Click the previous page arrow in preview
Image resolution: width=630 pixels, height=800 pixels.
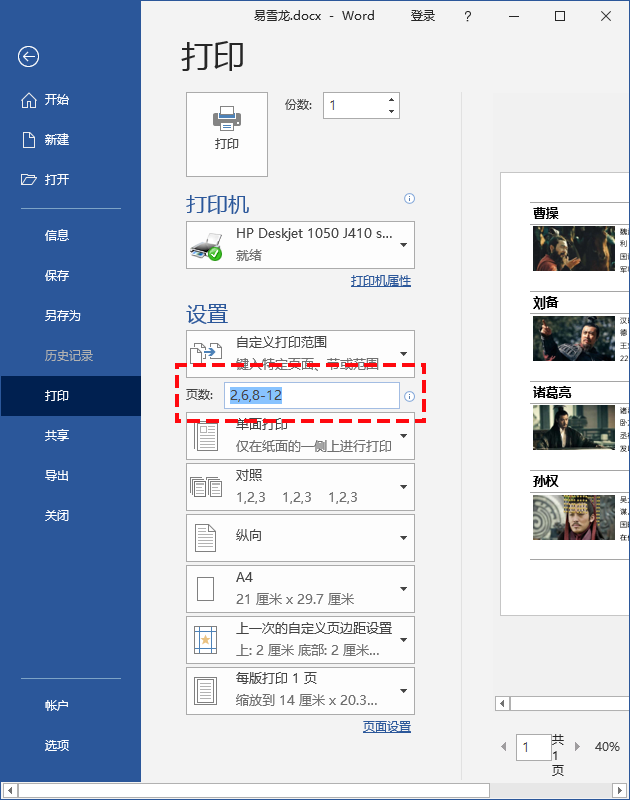click(x=503, y=747)
